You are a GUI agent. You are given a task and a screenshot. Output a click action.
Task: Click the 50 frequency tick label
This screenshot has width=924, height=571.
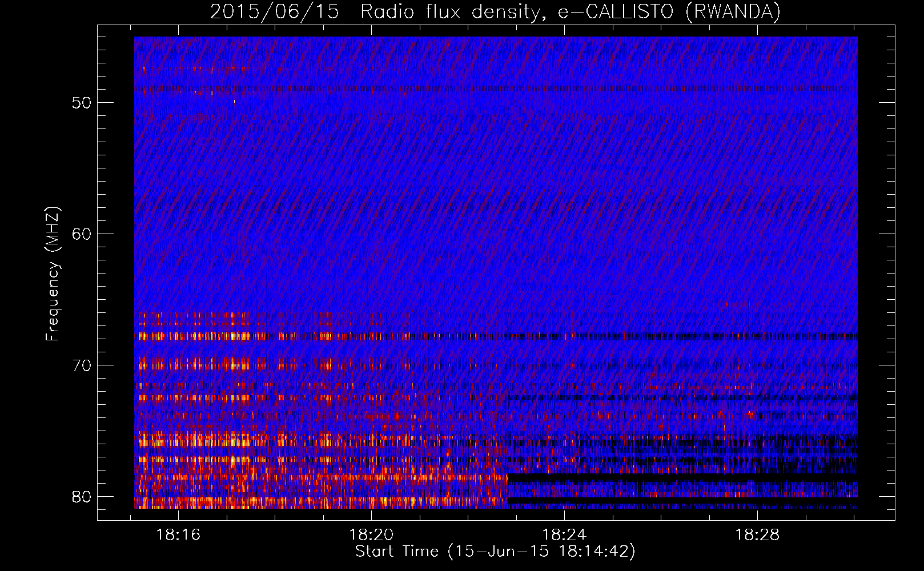pyautogui.click(x=82, y=103)
